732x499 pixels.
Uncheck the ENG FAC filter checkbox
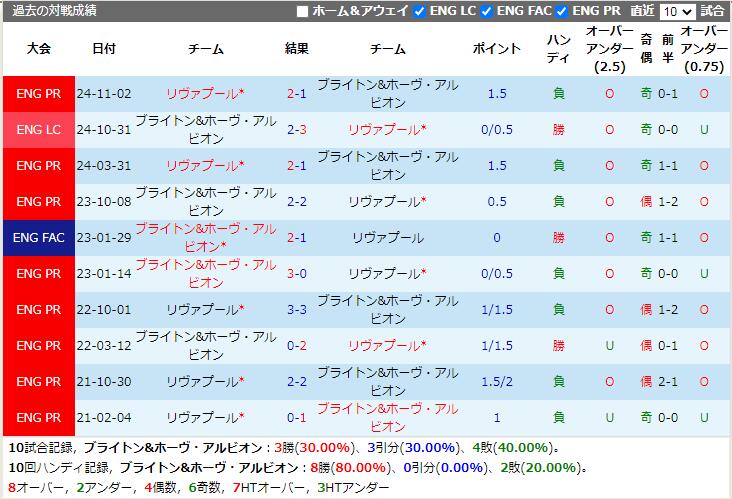point(487,11)
